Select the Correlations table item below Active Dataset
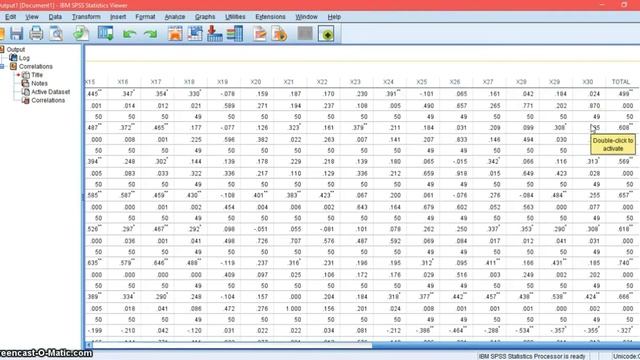Viewport: 640px width, 360px height. [48, 100]
